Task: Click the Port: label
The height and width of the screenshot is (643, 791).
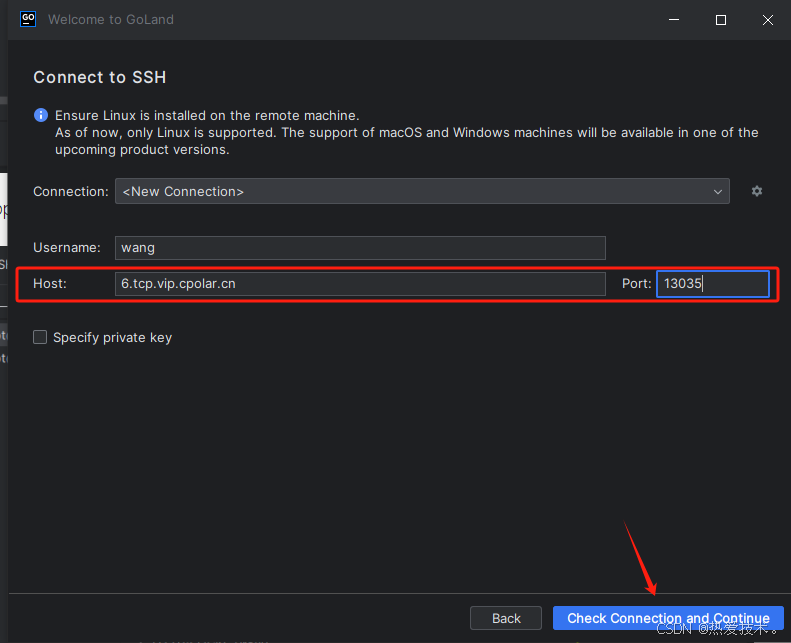Action: (x=637, y=283)
